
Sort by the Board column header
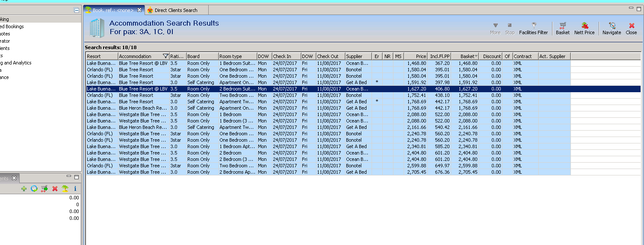(202, 56)
